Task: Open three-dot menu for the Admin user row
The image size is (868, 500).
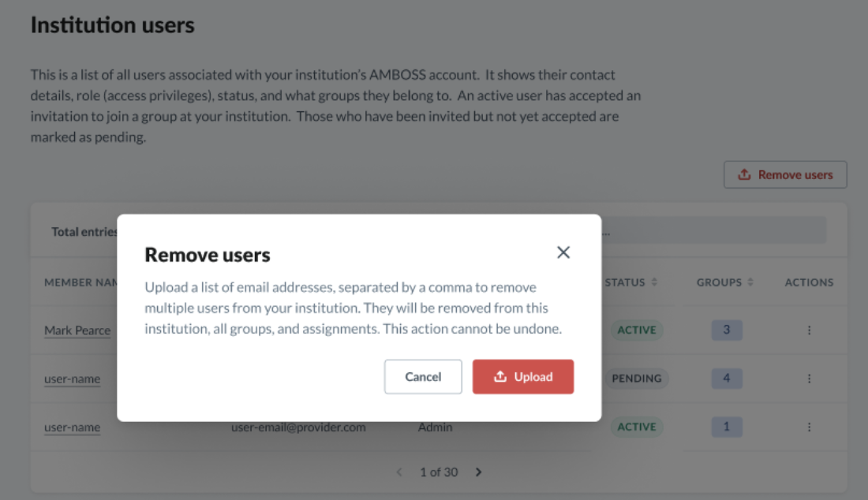Action: coord(809,427)
